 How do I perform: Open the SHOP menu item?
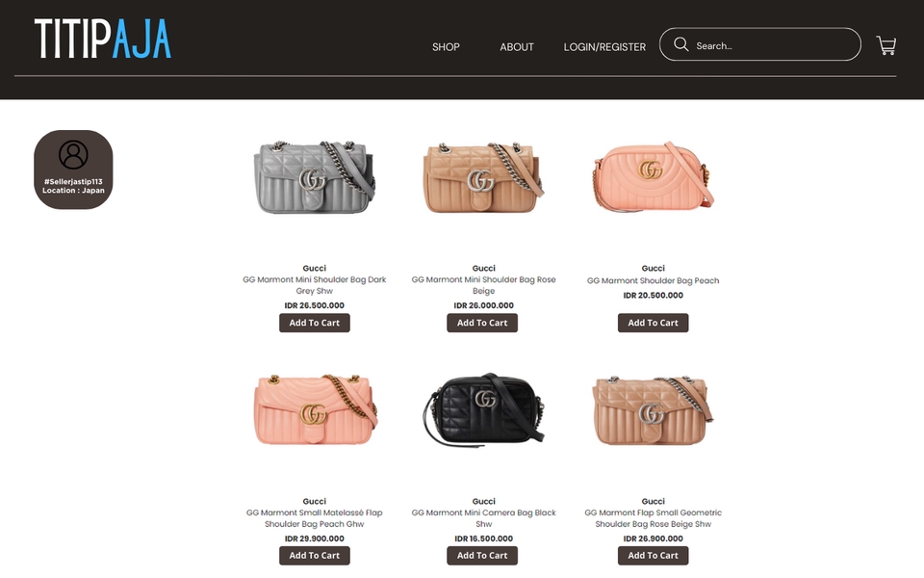point(446,47)
